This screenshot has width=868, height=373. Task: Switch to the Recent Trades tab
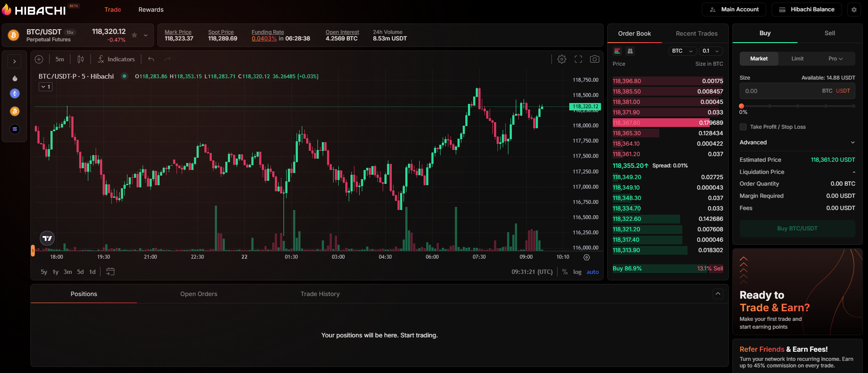tap(697, 33)
